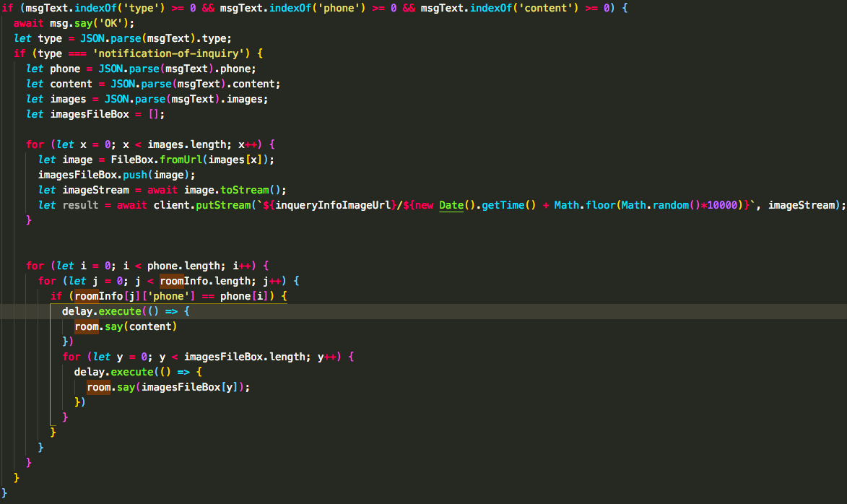Click 'putStream' method on client
This screenshot has width=847, height=504.
[223, 205]
